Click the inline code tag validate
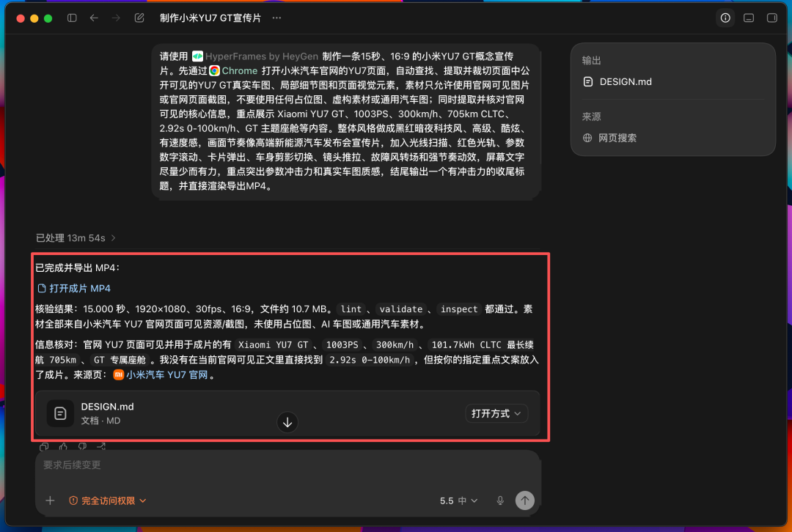The width and height of the screenshot is (792, 532). click(400, 309)
